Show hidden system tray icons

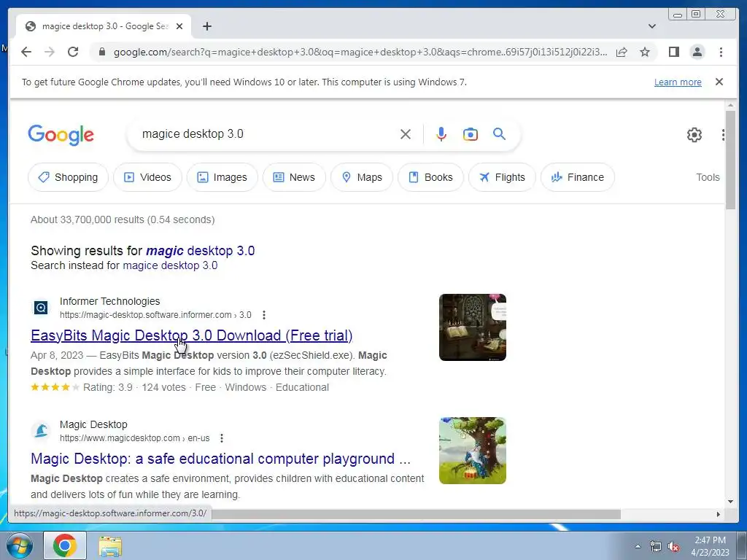(x=638, y=546)
